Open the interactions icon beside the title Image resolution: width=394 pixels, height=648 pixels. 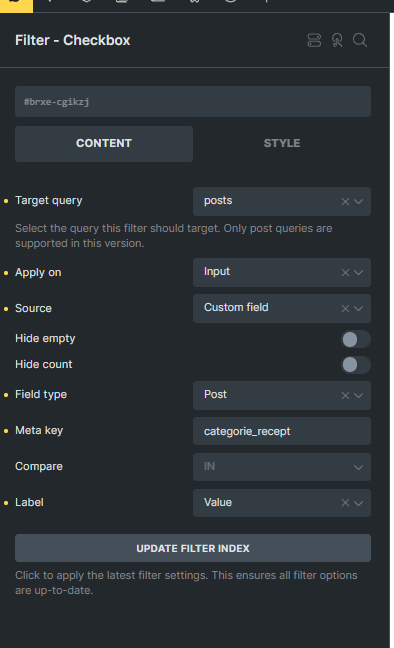(337, 40)
